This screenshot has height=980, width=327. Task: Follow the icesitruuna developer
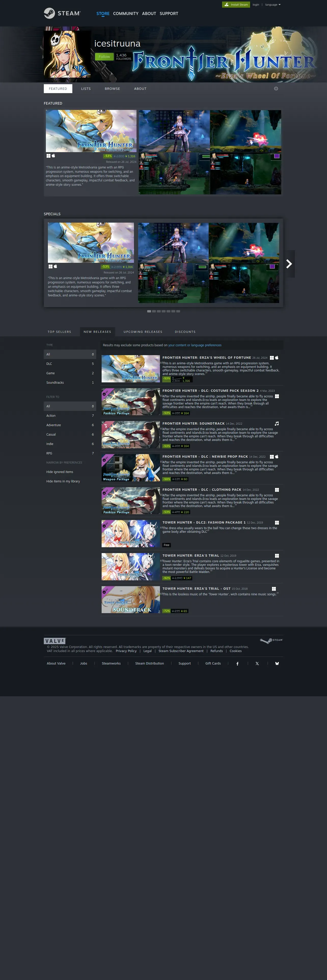pyautogui.click(x=104, y=57)
